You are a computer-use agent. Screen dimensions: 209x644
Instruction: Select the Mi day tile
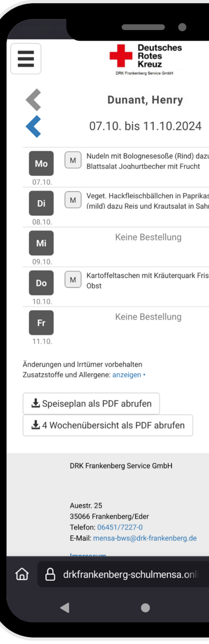[41, 243]
